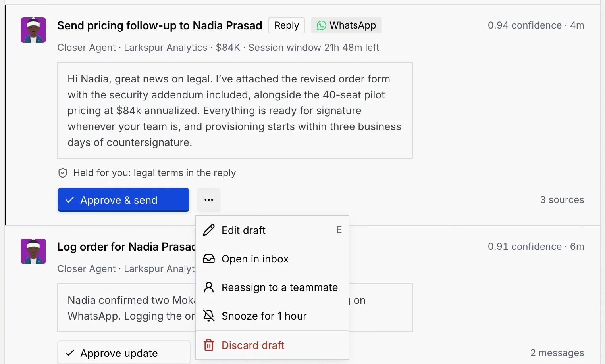The height and width of the screenshot is (364, 605).
Task: Click the green WhatsApp logo icon
Action: [322, 25]
